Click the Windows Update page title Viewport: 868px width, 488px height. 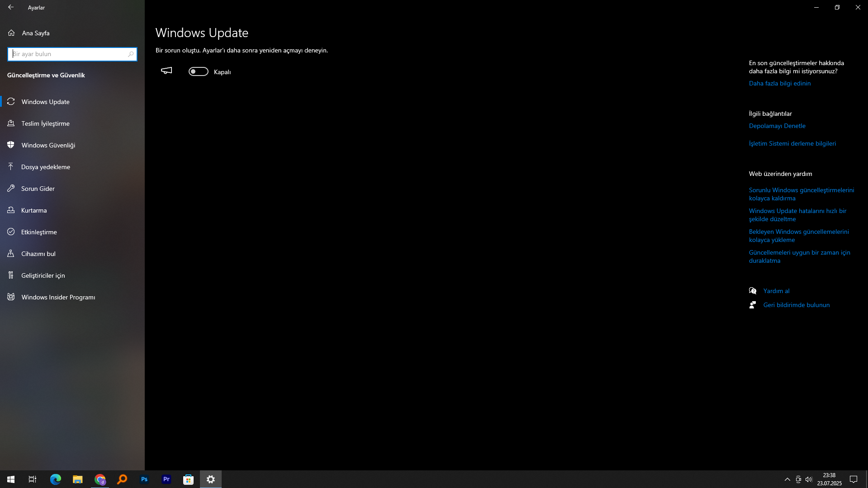click(x=202, y=33)
